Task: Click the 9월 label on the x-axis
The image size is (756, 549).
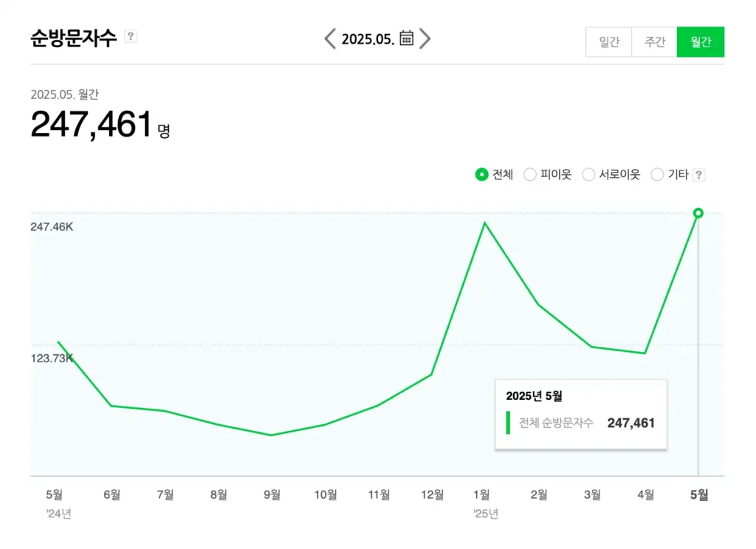Action: (272, 495)
